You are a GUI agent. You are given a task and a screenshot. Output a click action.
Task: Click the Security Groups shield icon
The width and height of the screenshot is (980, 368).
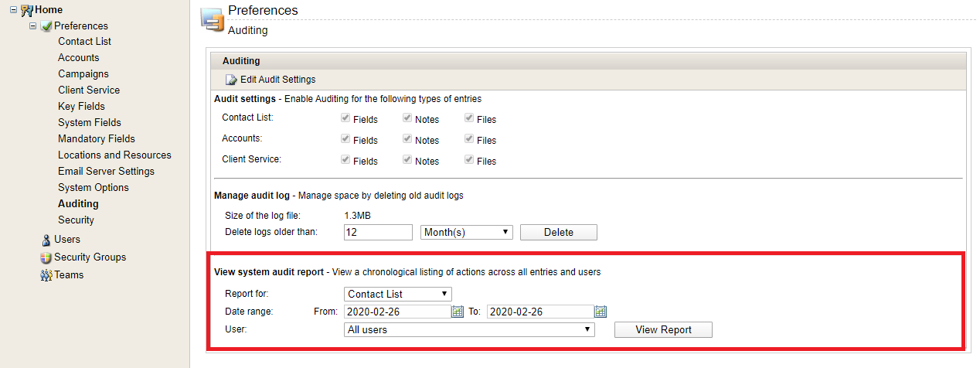(46, 257)
